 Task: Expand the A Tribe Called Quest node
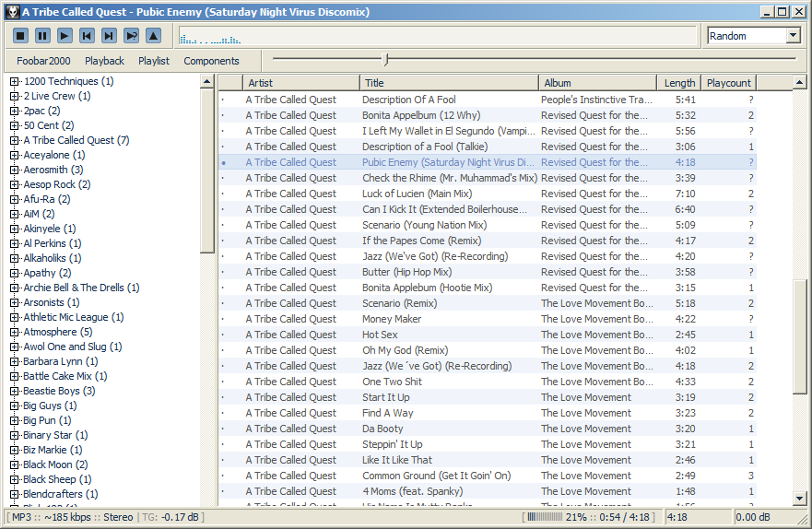click(x=15, y=140)
